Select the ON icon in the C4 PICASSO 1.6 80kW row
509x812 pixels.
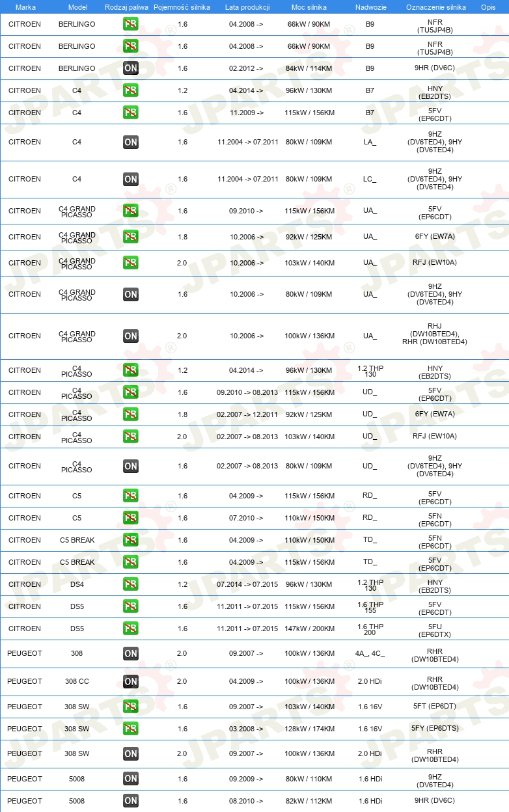tap(130, 466)
